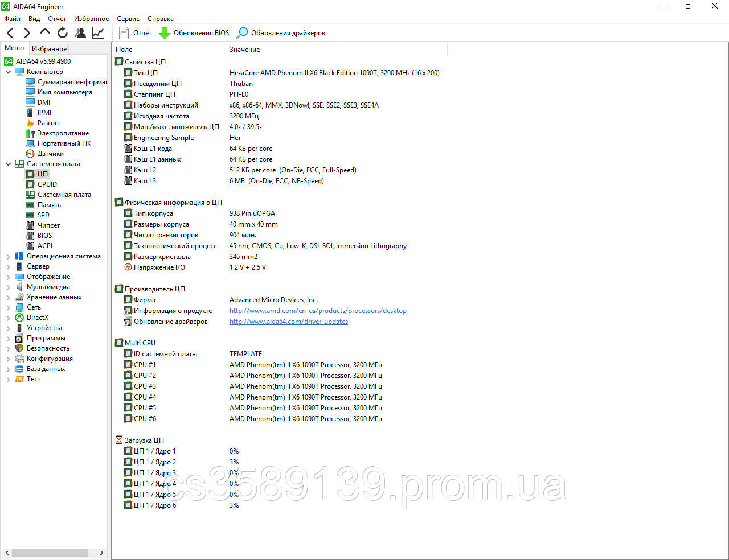Collapse the Системная плата parent tree node
Viewport: 729px width, 560px height.
click(x=8, y=164)
